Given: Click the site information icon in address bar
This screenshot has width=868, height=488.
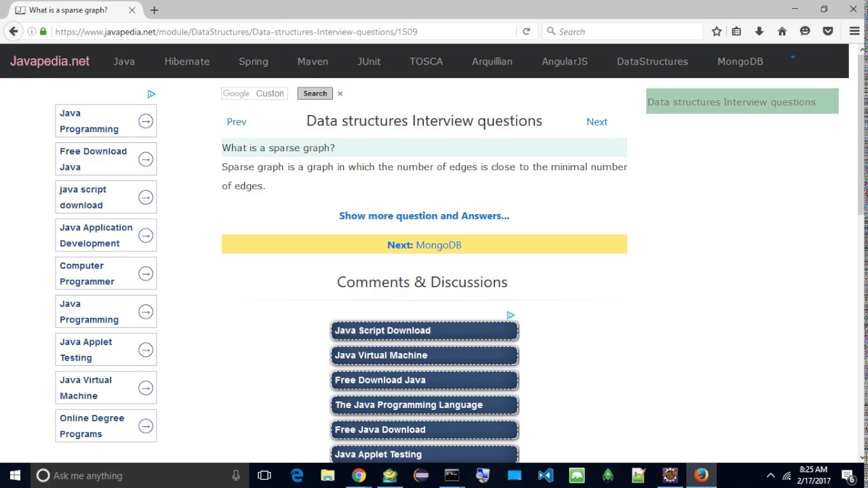Looking at the screenshot, I should (x=31, y=31).
